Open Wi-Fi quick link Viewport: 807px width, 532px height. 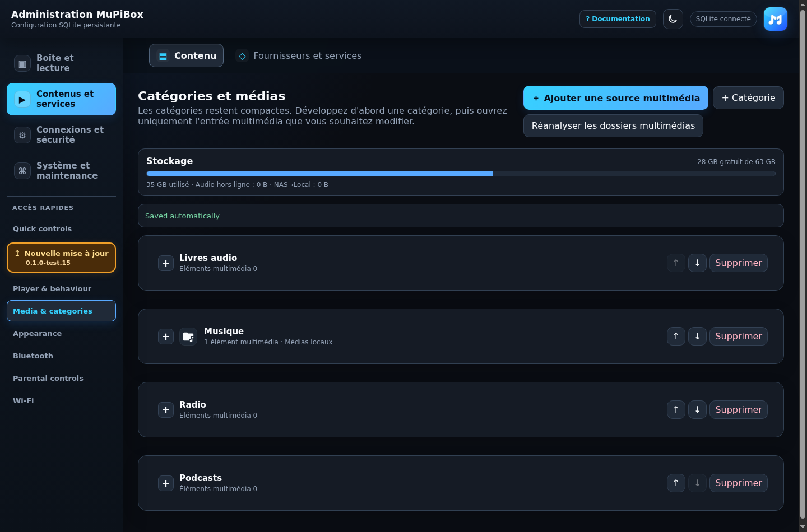61,400
